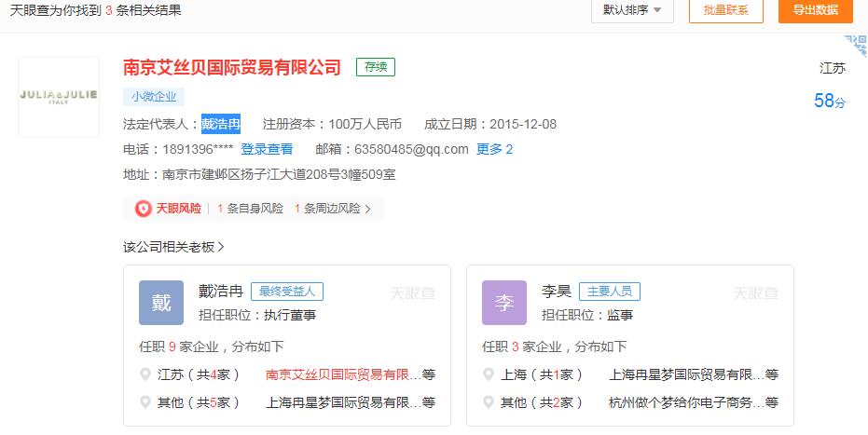868x435 pixels.
Task: Click the 李 avatar icon
Action: pos(504,303)
